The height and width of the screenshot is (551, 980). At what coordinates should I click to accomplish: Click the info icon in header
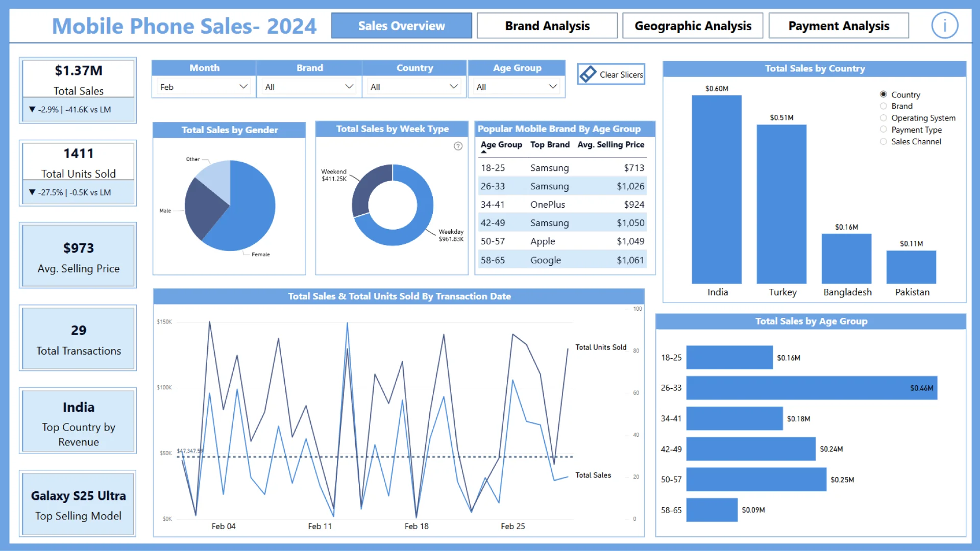click(x=944, y=26)
